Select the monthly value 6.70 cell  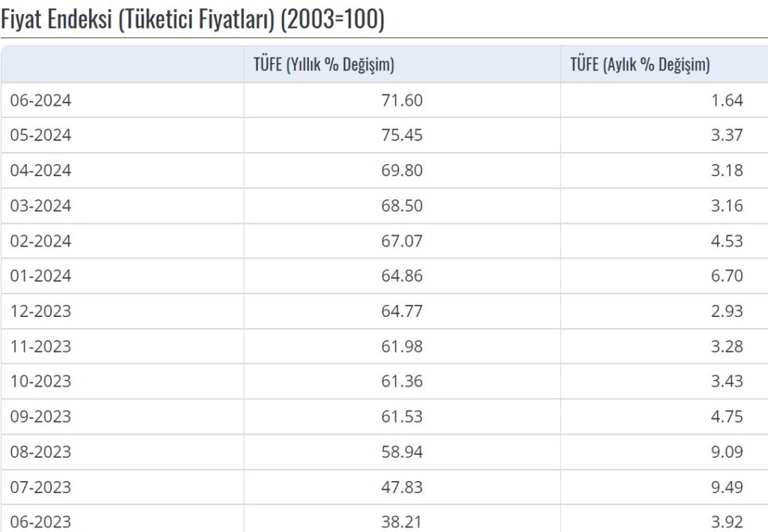pos(727,276)
